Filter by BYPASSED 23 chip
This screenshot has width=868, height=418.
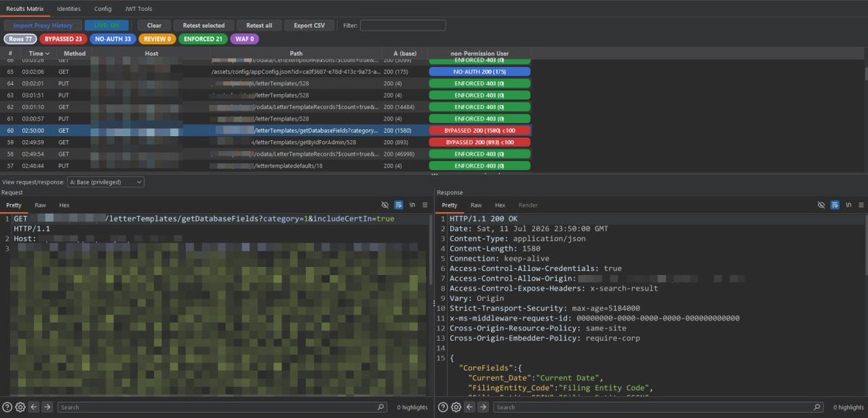pos(62,39)
